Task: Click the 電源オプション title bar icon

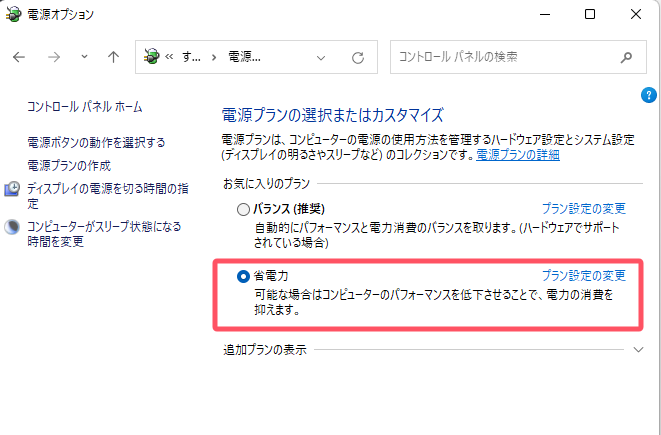Action: click(x=13, y=14)
